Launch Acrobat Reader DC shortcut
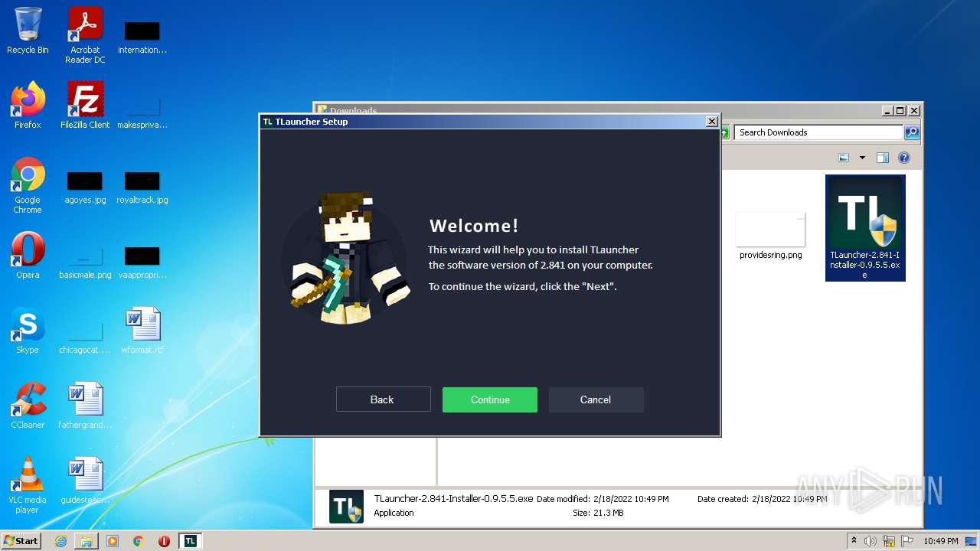The width and height of the screenshot is (980, 551). tap(85, 35)
